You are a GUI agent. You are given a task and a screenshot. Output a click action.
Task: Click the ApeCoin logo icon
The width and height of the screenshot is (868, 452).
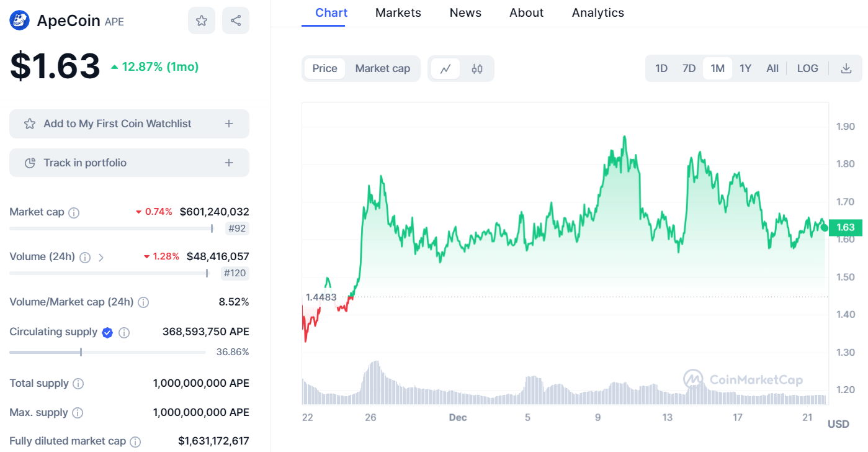tap(20, 20)
